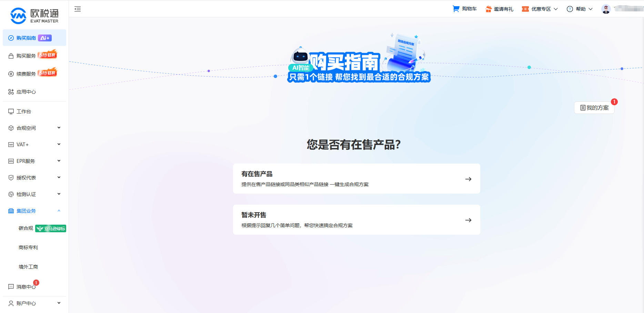Click the yen icon beside 续费服务
This screenshot has height=313, width=644.
[x=11, y=74]
